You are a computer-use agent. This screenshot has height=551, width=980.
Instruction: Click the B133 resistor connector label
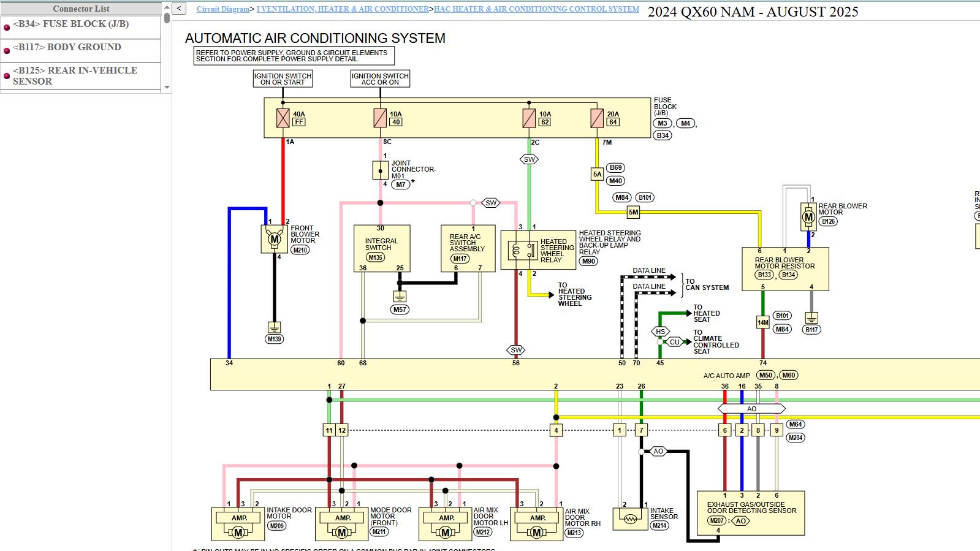(764, 275)
